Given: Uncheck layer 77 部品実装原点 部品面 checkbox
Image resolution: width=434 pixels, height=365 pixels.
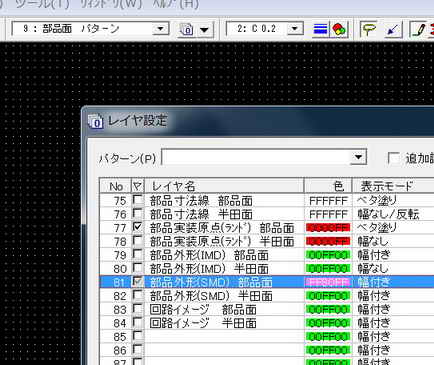Looking at the screenshot, I should [137, 227].
